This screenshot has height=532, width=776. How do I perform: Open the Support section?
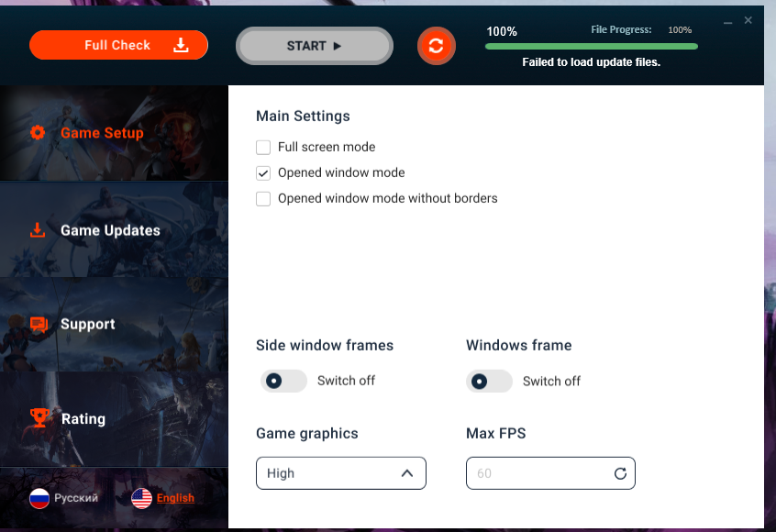click(x=114, y=324)
